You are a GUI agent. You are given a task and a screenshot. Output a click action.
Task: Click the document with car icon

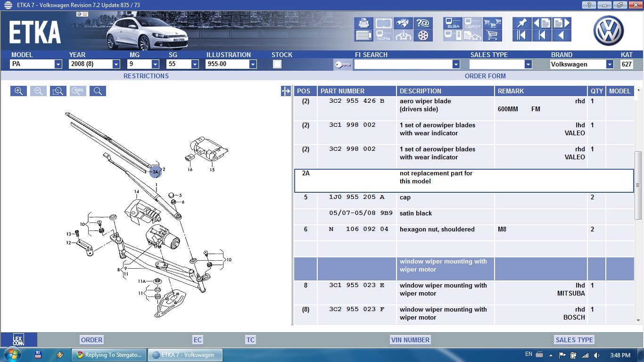pos(472,35)
